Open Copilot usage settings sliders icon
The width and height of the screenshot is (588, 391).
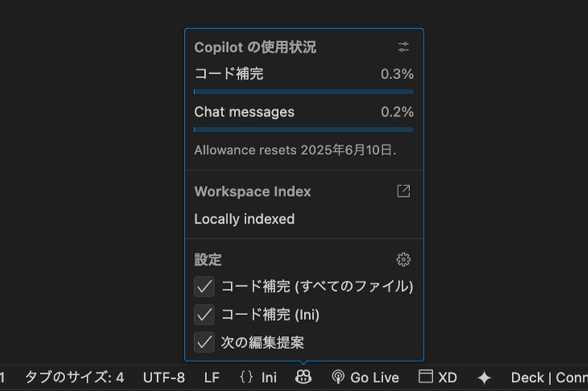pyautogui.click(x=403, y=47)
